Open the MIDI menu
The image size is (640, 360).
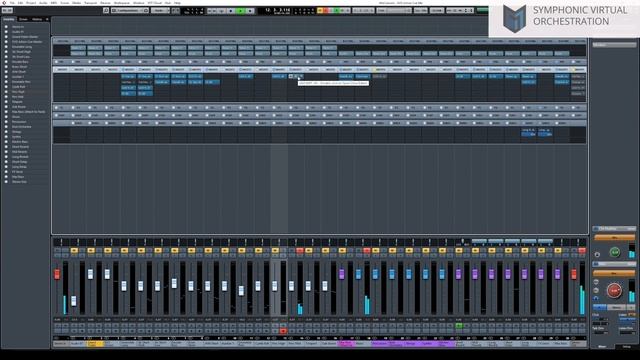click(54, 3)
